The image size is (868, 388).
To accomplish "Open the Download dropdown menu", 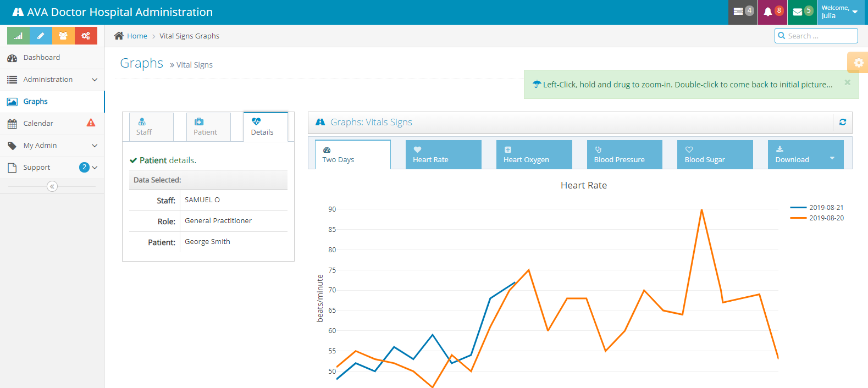I will click(805, 155).
